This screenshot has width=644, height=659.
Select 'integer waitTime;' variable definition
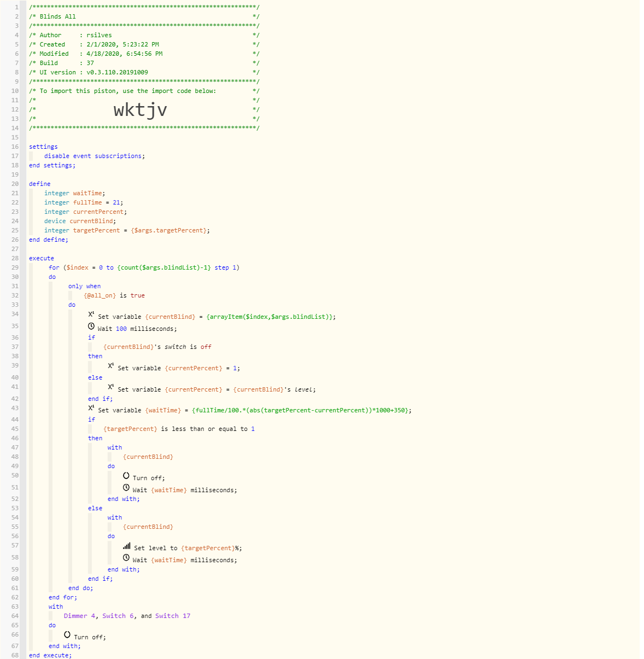75,193
